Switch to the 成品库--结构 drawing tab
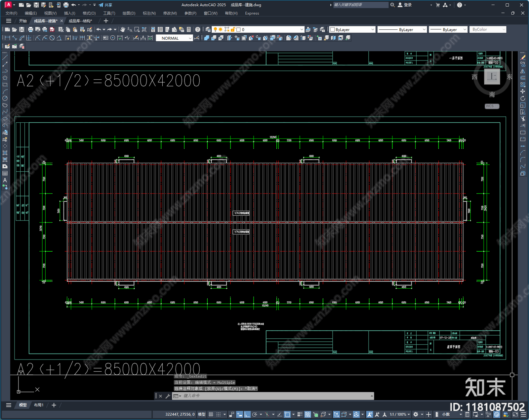Viewport: 529px width, 420px height. pos(80,21)
